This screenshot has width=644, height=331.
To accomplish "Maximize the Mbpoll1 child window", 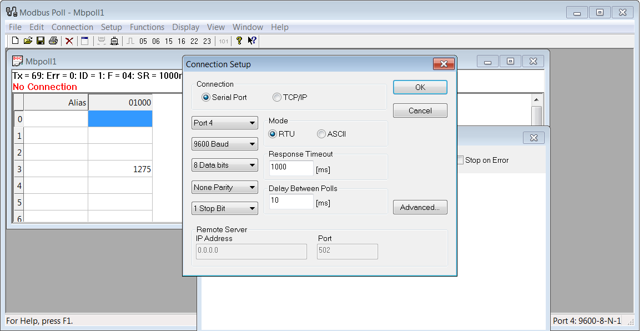I will (x=511, y=61).
